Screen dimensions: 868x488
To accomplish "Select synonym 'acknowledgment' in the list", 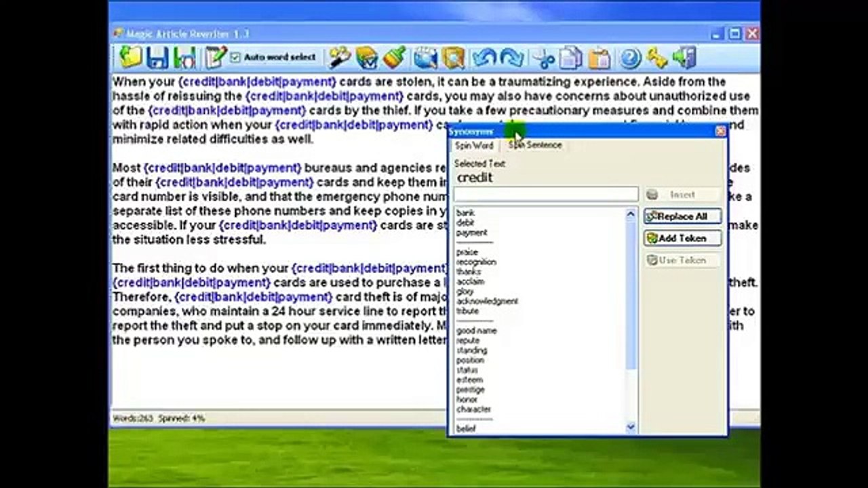I will tap(487, 301).
